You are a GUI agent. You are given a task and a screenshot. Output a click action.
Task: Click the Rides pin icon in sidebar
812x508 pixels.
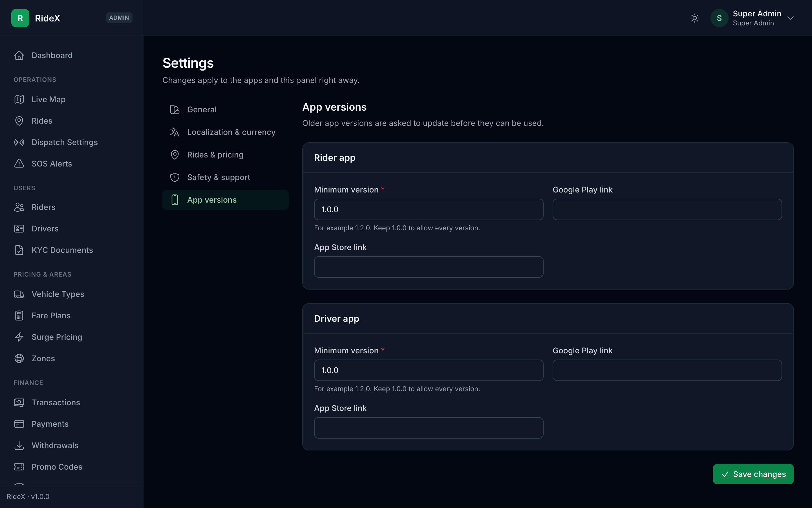coord(19,121)
